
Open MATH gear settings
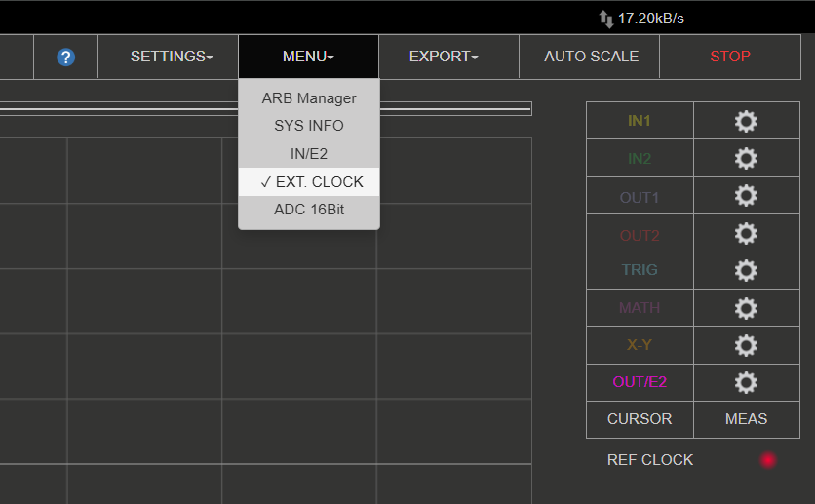click(746, 308)
